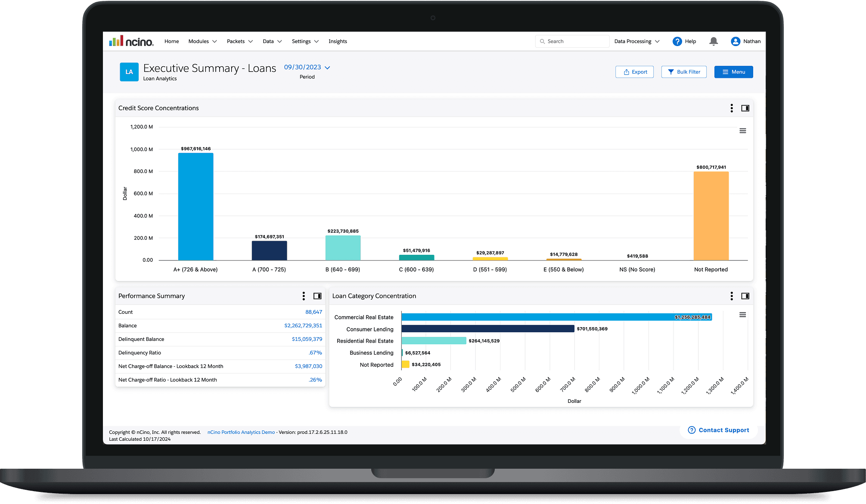Viewport: 866px width, 504px height.
Task: Open the Modules dropdown menu
Action: [202, 41]
